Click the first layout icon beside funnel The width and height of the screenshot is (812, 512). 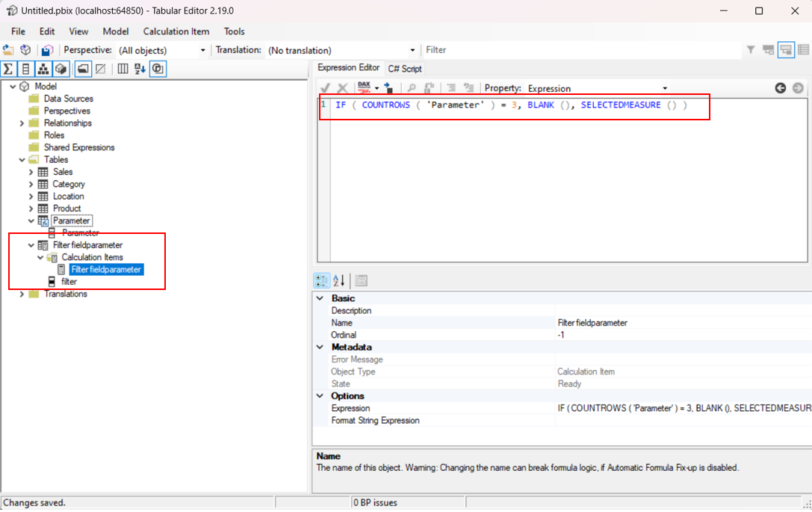768,50
